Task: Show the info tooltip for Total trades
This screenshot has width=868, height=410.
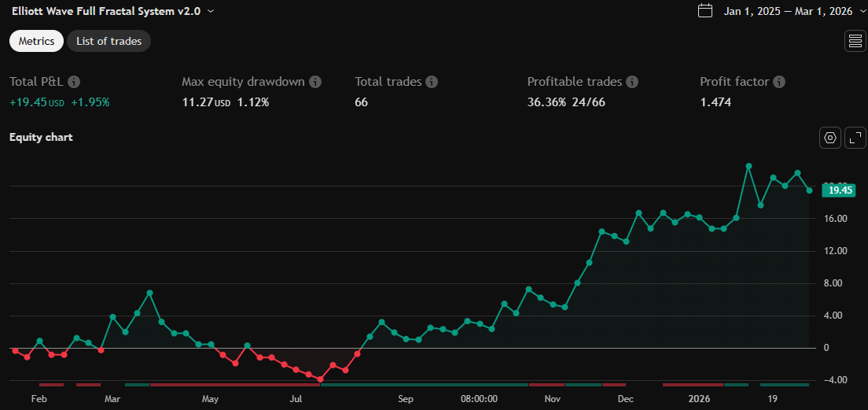Action: pyautogui.click(x=432, y=82)
